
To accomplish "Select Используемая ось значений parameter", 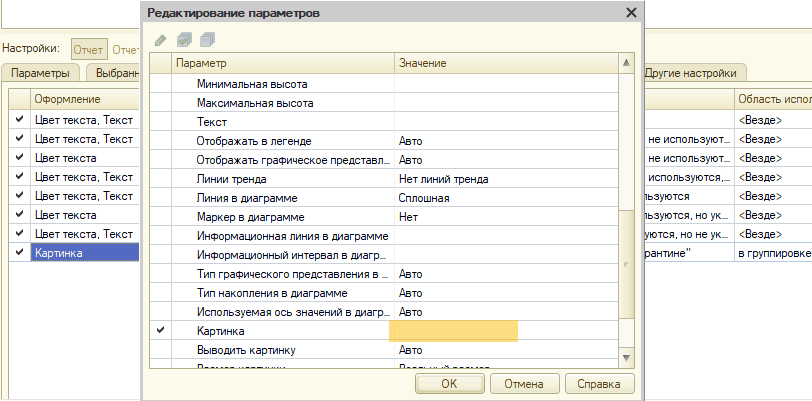I will pos(293,312).
